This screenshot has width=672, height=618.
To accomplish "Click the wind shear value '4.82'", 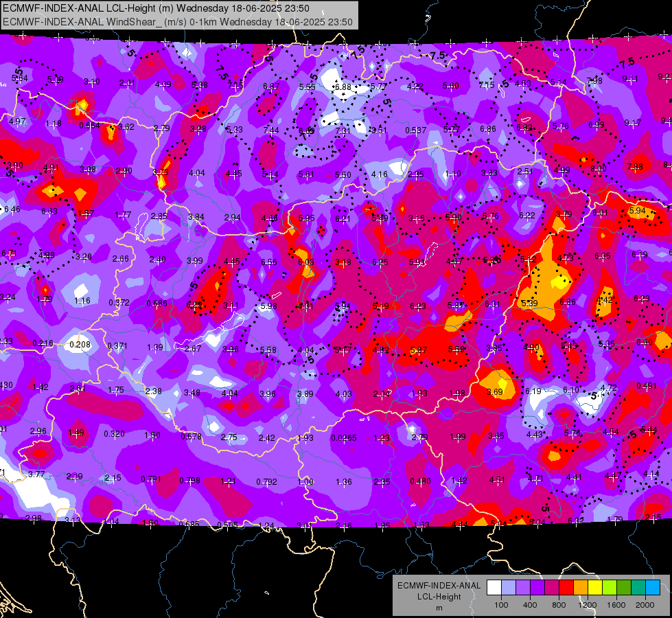I will coord(380,350).
